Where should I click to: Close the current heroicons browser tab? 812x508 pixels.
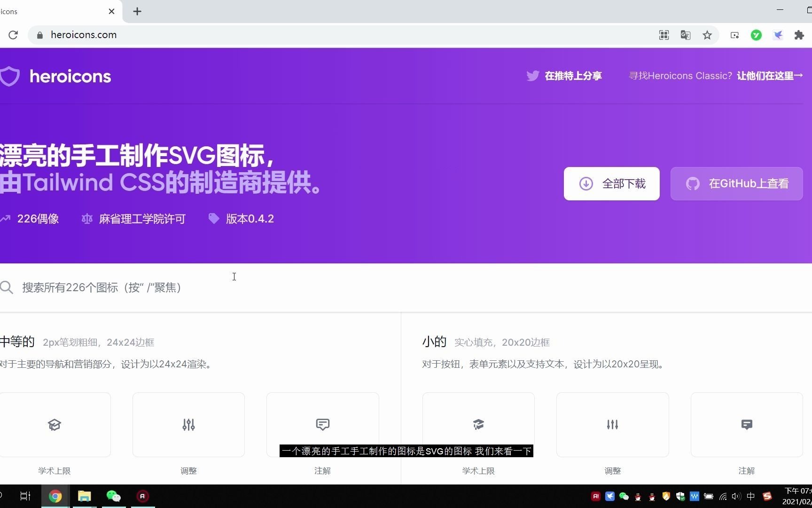pyautogui.click(x=111, y=11)
